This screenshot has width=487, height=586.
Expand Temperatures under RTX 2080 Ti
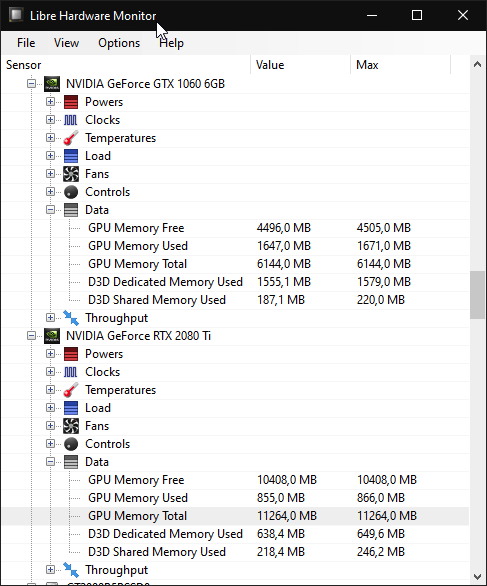pyautogui.click(x=50, y=389)
